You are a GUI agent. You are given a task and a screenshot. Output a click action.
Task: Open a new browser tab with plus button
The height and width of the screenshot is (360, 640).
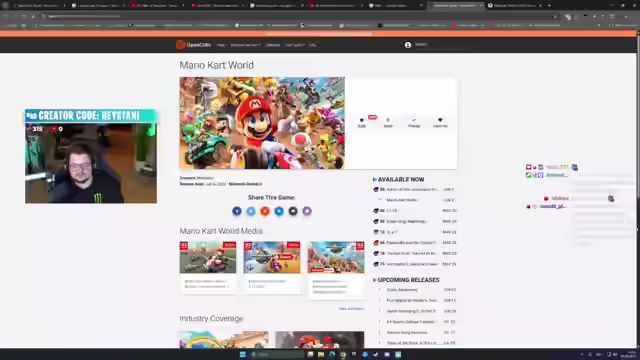549,6
